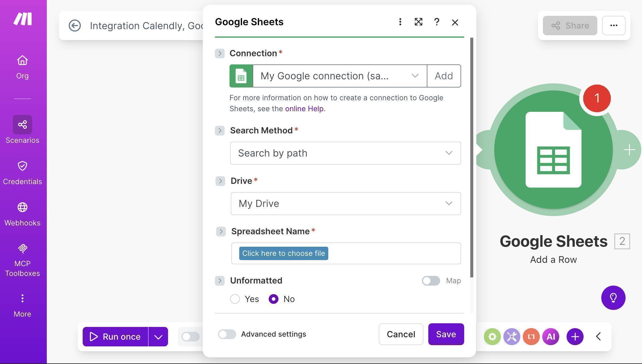Expand the Google Sheets module panel fullscreen
The width and height of the screenshot is (642, 364).
(418, 22)
